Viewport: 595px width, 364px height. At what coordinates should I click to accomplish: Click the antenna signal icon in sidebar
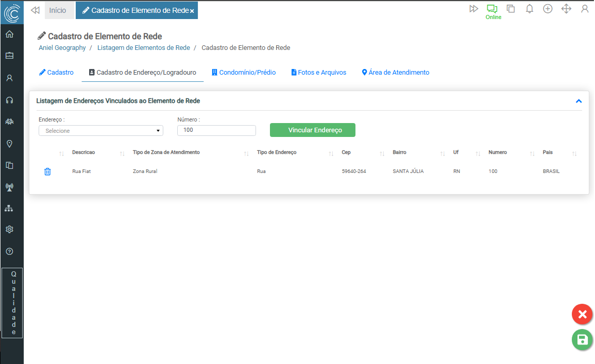tap(9, 187)
